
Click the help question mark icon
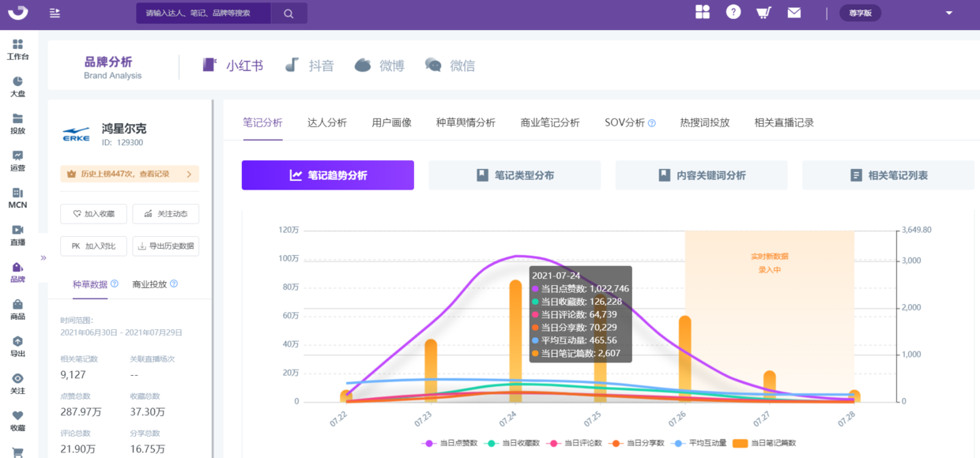(x=733, y=12)
